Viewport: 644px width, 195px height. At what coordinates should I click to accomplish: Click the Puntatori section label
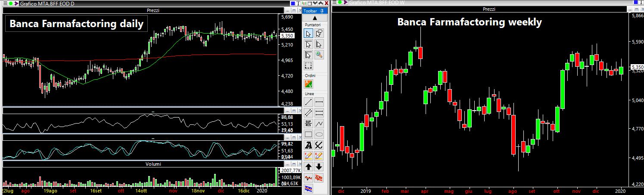pos(313,25)
